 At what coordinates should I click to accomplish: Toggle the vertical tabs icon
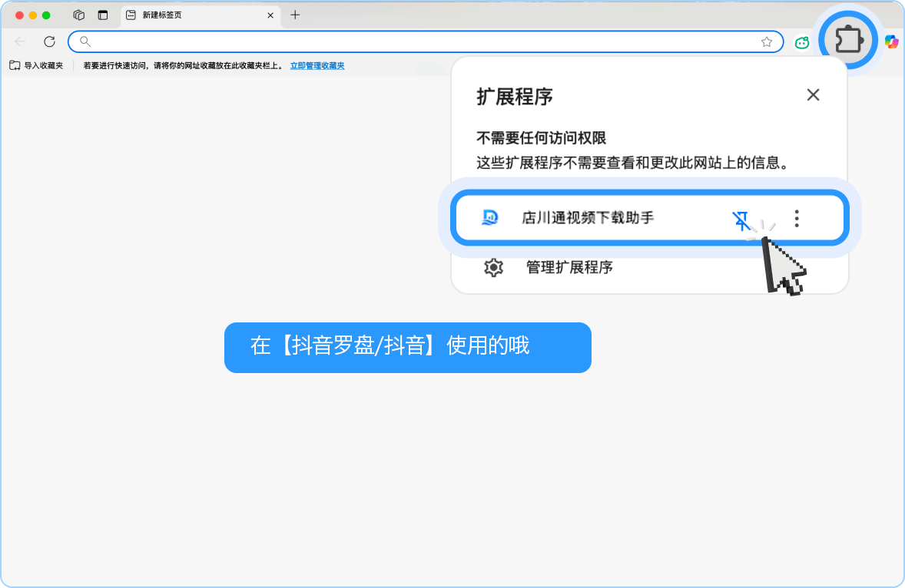coord(103,15)
